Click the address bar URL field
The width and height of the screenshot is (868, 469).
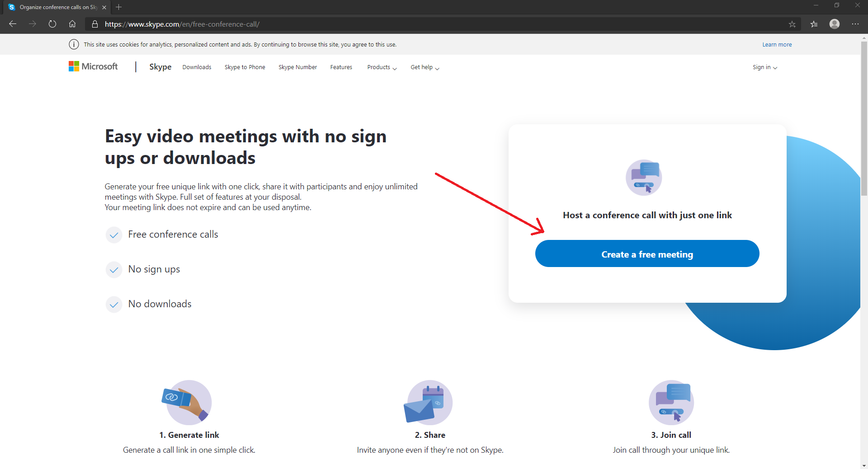point(407,24)
